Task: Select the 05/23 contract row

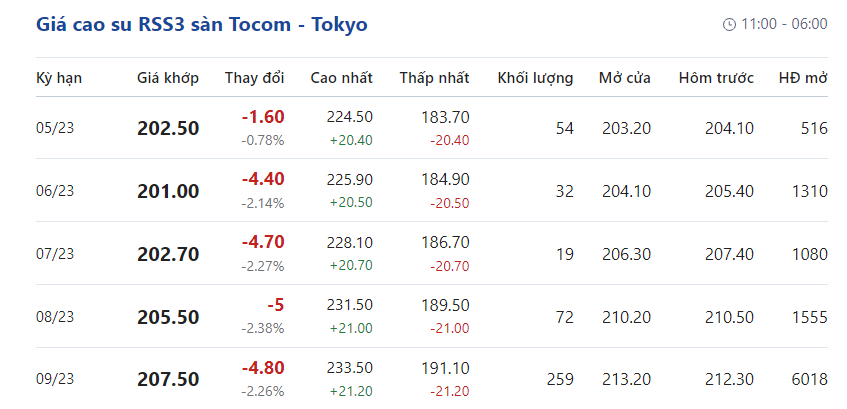Action: (55, 128)
